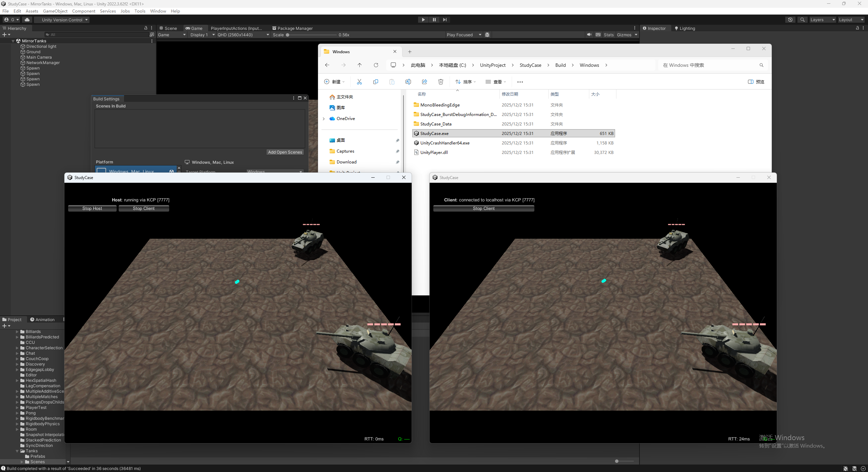
Task: Click the refresh icon in Explorer
Action: pos(376,65)
